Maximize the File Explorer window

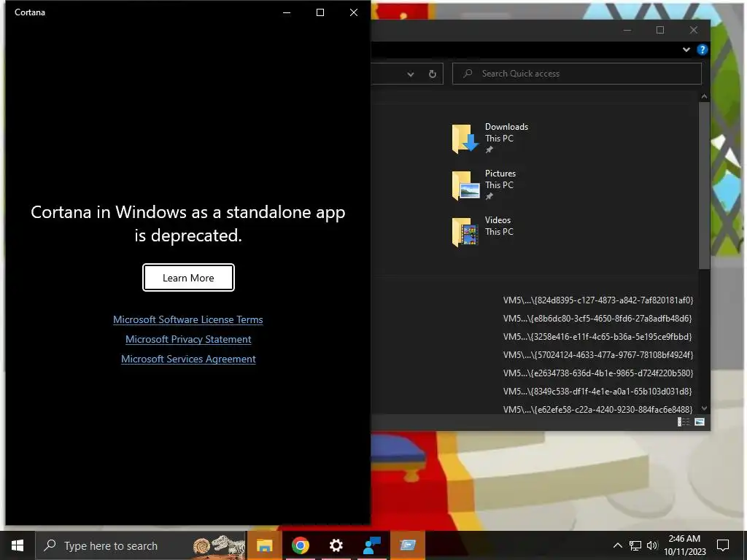660,30
